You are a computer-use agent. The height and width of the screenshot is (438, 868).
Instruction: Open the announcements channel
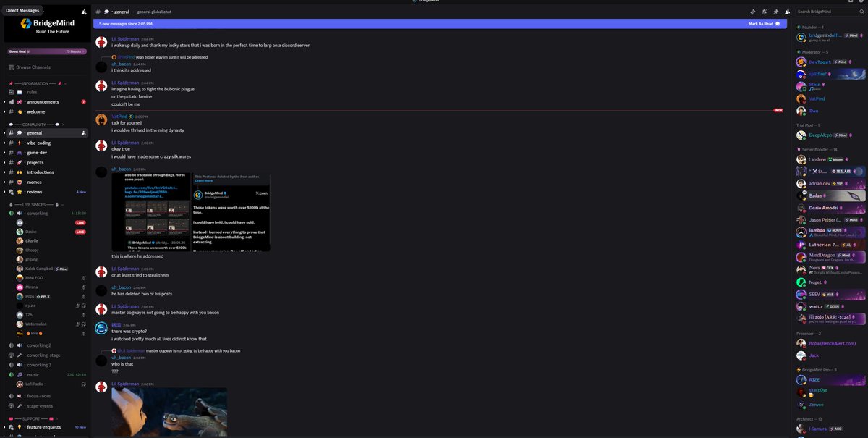46,102
